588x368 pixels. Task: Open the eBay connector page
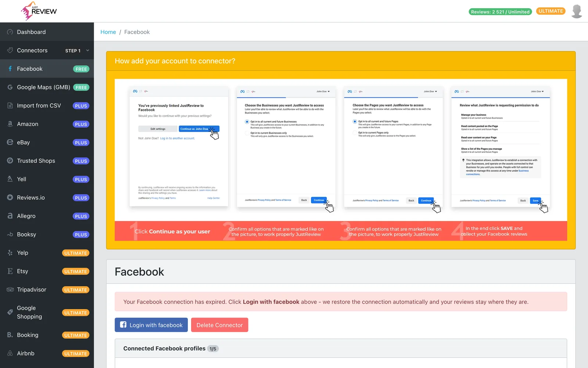tap(47, 142)
